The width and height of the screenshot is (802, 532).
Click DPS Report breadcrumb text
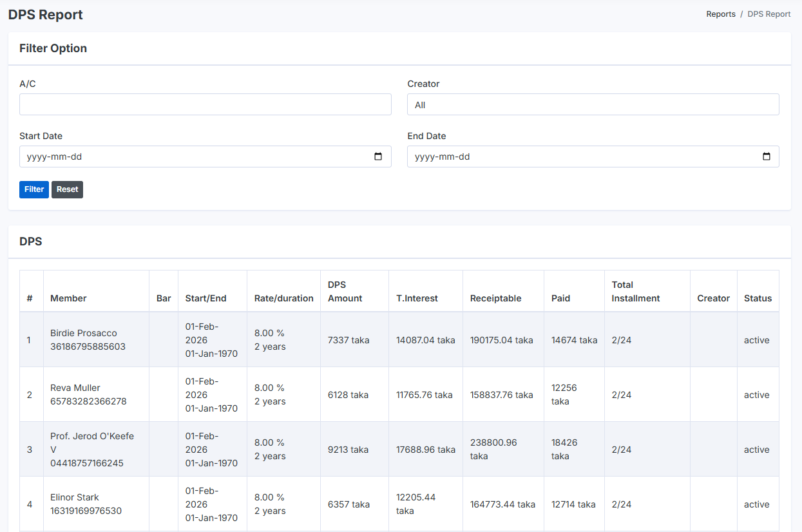tap(769, 14)
